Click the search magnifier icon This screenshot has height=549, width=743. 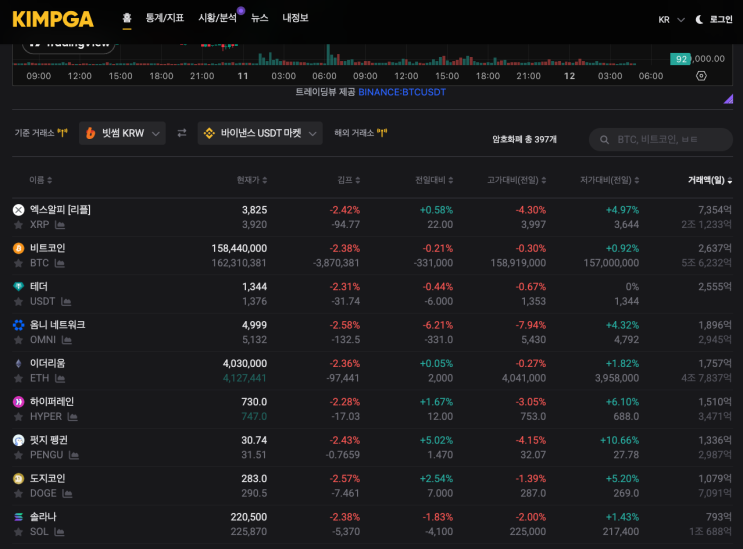(x=604, y=140)
